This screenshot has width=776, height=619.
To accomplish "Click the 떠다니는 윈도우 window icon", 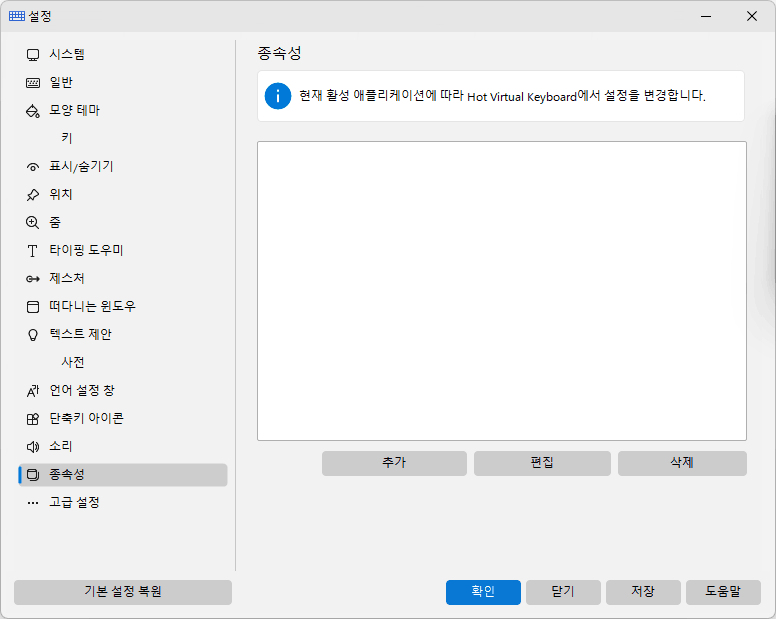I will click(x=33, y=307).
